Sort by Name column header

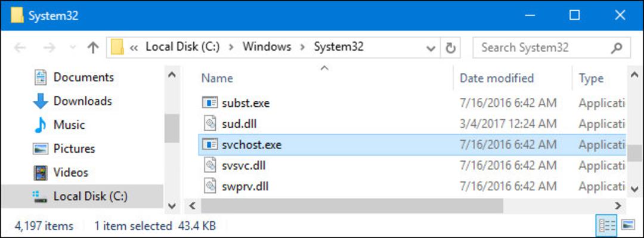(217, 78)
